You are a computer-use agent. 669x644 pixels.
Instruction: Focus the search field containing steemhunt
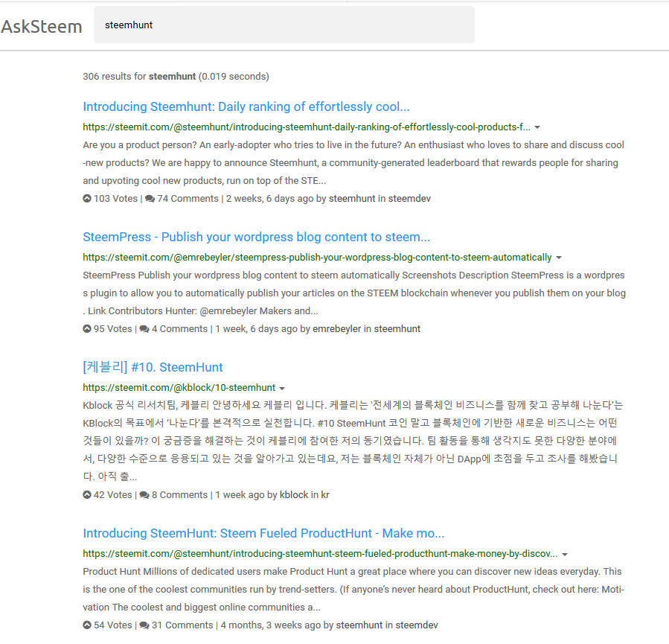(x=284, y=25)
